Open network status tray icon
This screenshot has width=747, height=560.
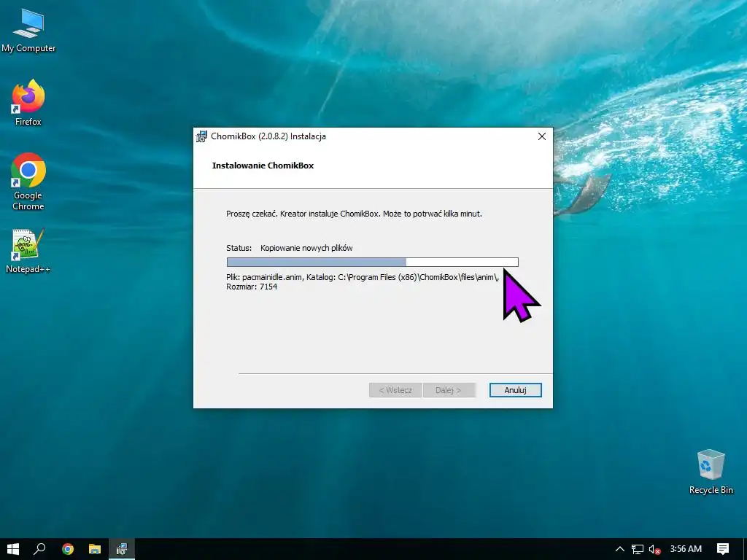point(637,549)
